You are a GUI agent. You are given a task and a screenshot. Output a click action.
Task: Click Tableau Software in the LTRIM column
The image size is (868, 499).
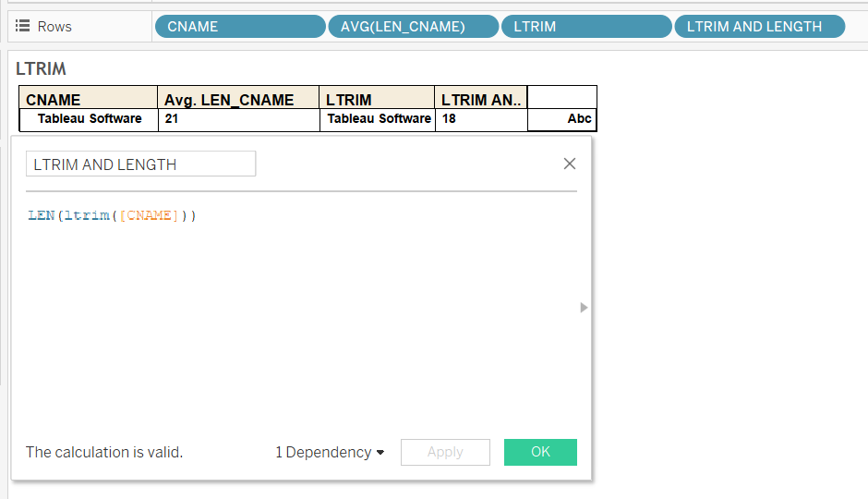coord(380,118)
